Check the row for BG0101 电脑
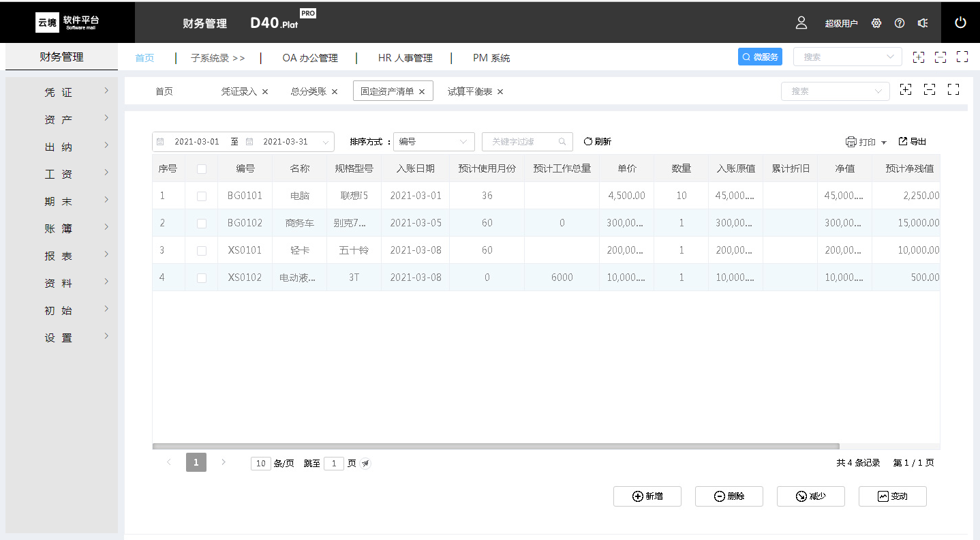Viewport: 980px width, 540px height. [x=202, y=196]
